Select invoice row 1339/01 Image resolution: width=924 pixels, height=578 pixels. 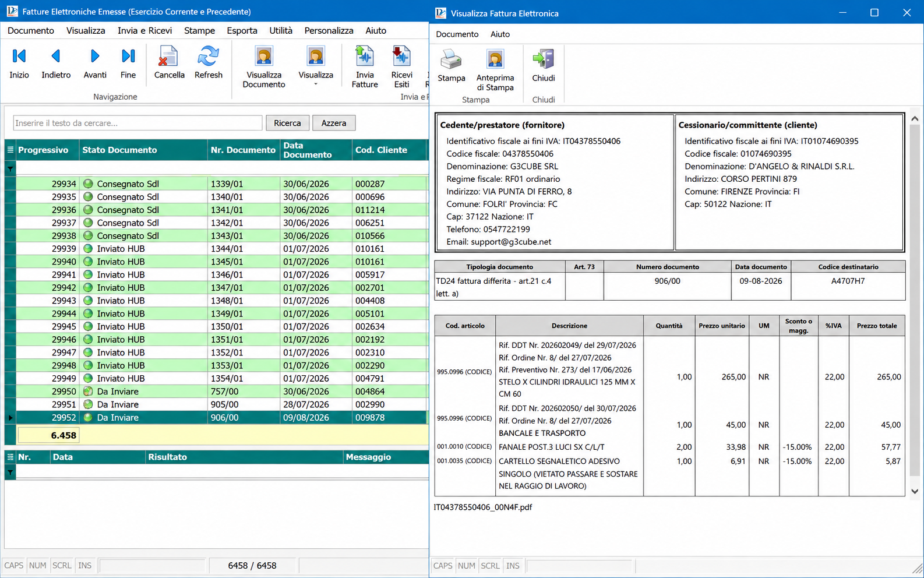[x=221, y=184]
